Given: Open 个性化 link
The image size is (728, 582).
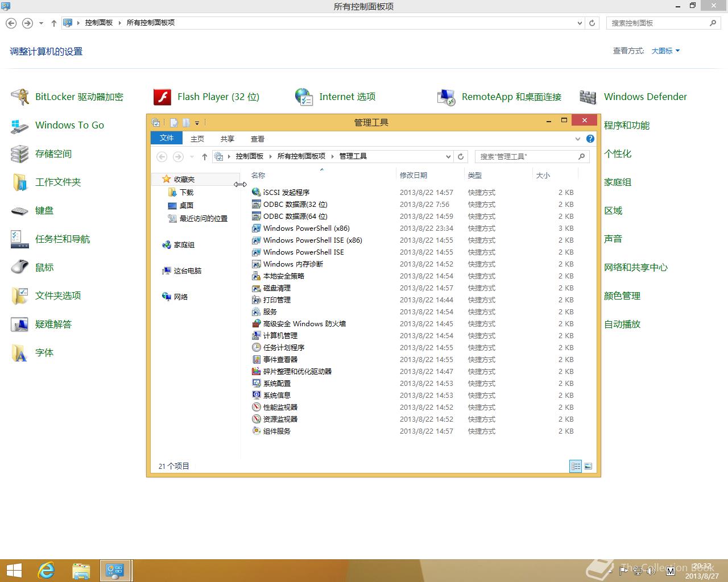Looking at the screenshot, I should click(x=618, y=154).
